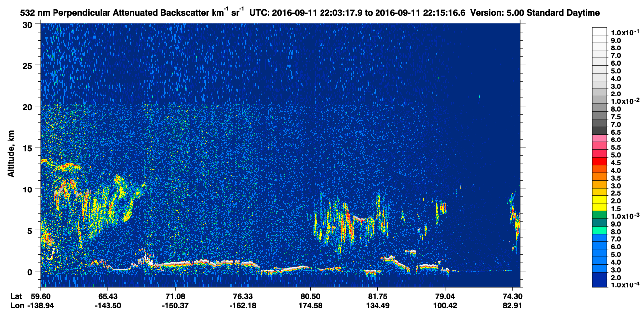Image resolution: width=644 pixels, height=330 pixels.
Task: Click the 15 altitude tick label
Action: tap(28, 148)
